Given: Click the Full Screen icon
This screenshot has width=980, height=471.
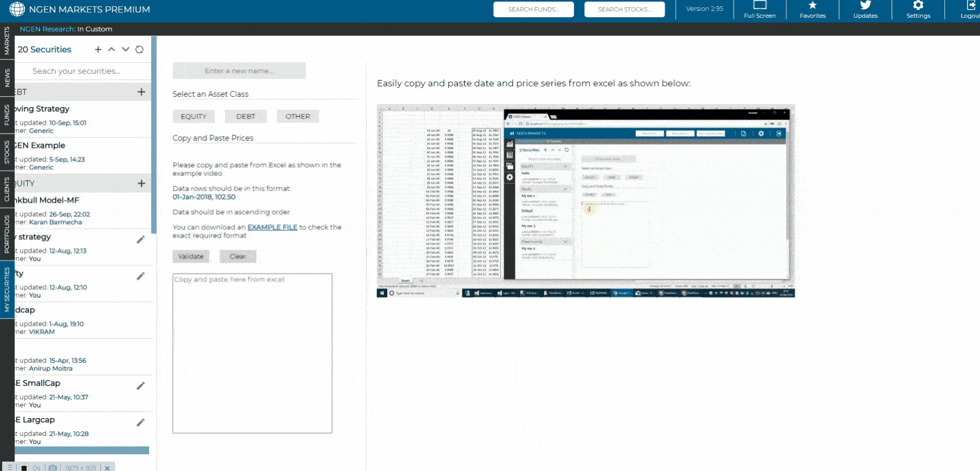Looking at the screenshot, I should coord(759,6).
